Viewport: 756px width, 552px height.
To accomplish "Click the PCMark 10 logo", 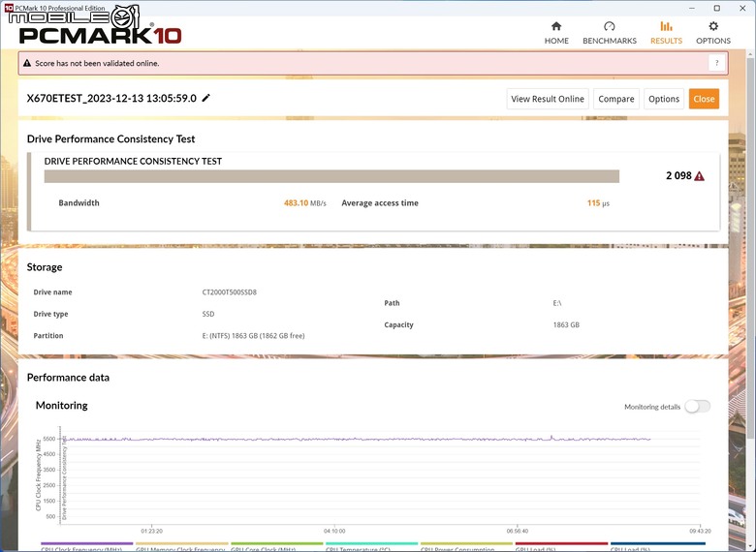I will click(x=100, y=35).
